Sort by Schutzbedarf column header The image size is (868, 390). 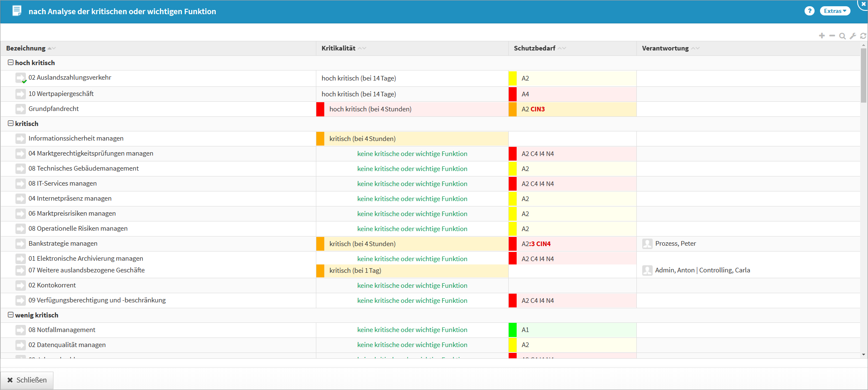pyautogui.click(x=535, y=48)
